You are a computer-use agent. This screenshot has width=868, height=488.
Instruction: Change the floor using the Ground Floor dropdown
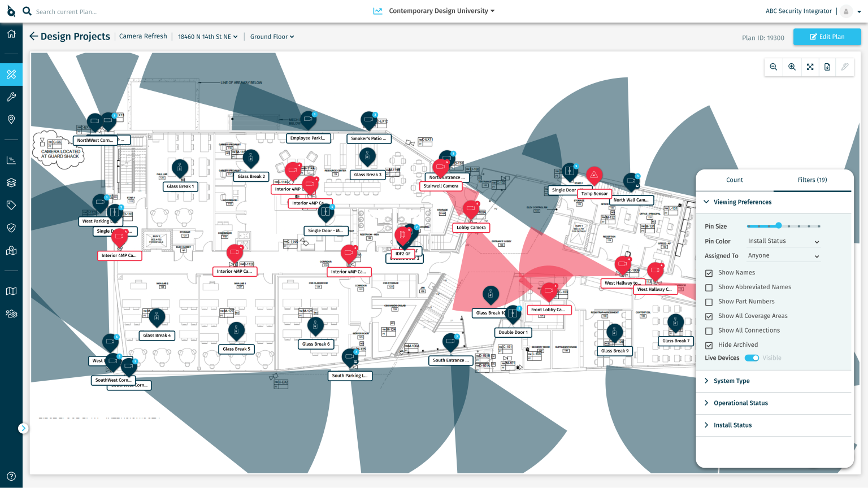click(272, 36)
